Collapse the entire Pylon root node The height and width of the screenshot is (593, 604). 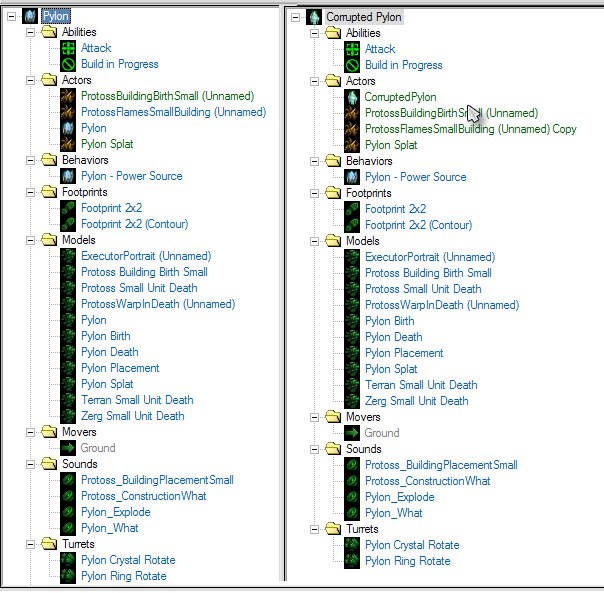pyautogui.click(x=12, y=16)
